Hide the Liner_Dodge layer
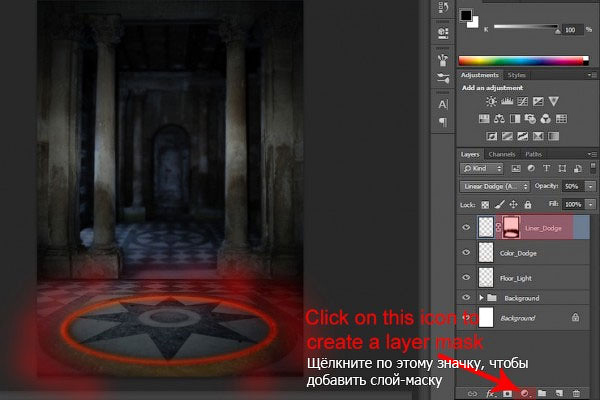The height and width of the screenshot is (400, 600). tap(466, 227)
